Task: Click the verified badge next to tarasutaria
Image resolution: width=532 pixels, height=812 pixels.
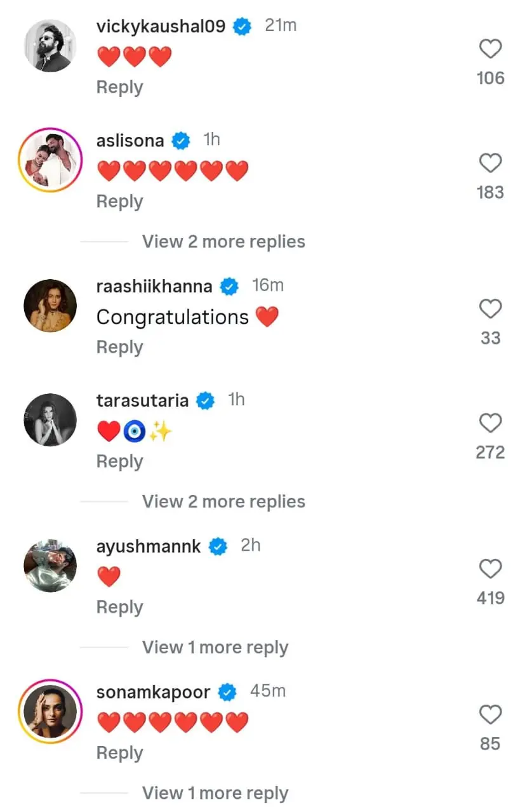Action: (x=205, y=401)
